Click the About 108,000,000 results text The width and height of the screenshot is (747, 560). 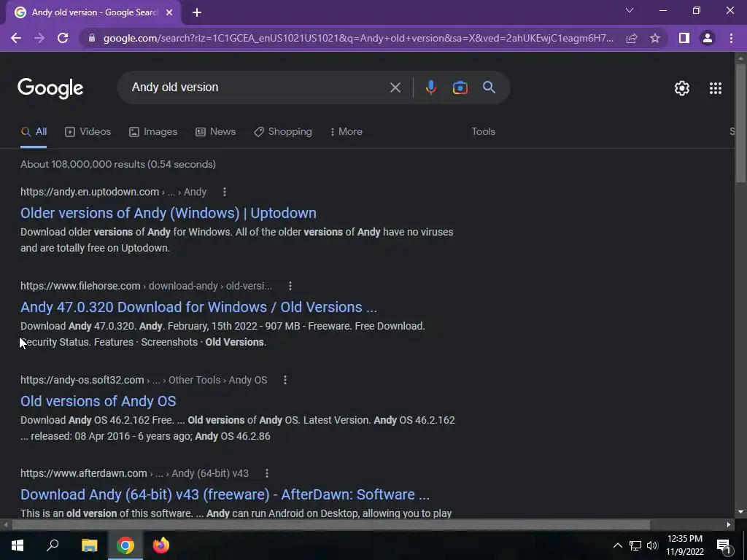tap(118, 164)
